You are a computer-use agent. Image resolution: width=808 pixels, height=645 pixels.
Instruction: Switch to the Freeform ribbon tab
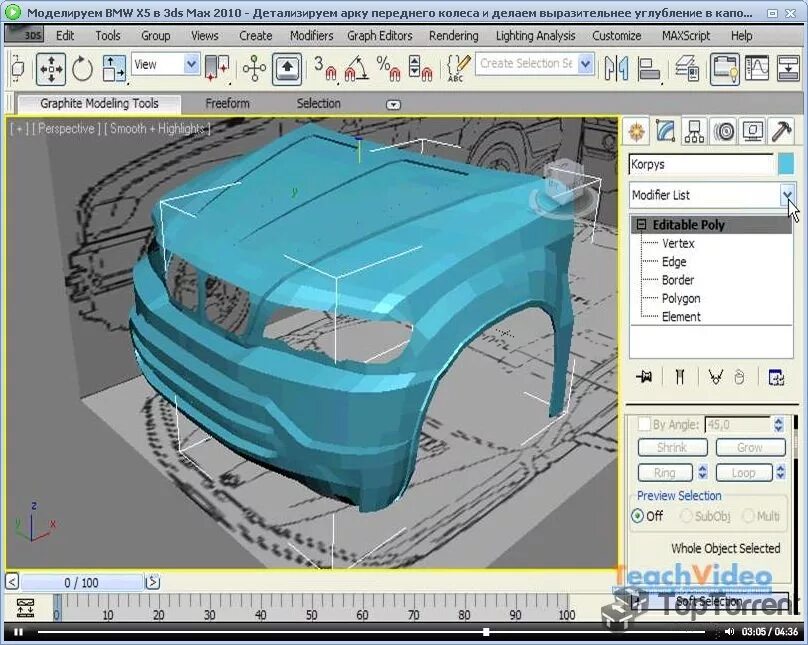point(227,104)
